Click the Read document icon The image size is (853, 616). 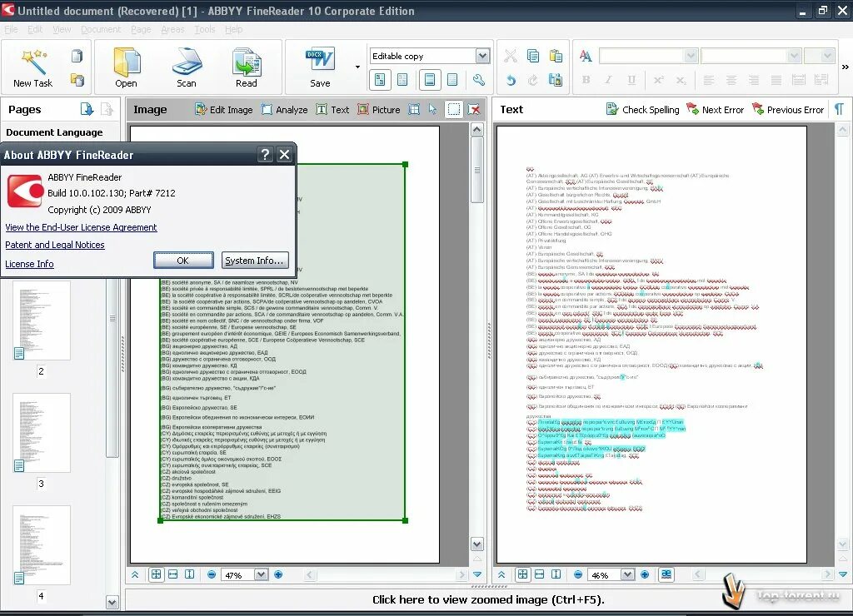pyautogui.click(x=247, y=62)
